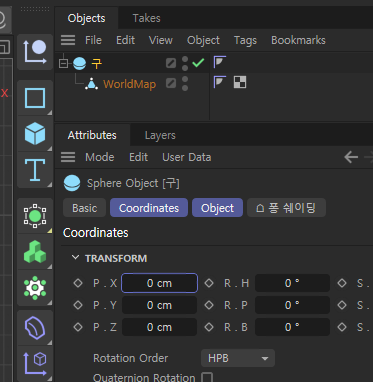This screenshot has height=382, width=373.
Task: Toggle layer icon for WorldMap object
Action: [x=171, y=83]
